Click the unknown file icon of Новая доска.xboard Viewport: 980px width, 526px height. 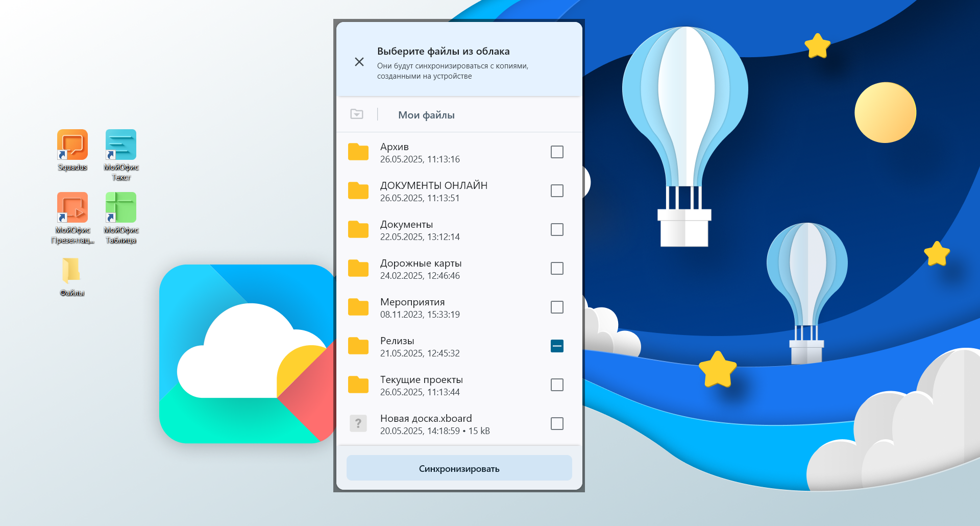click(358, 423)
